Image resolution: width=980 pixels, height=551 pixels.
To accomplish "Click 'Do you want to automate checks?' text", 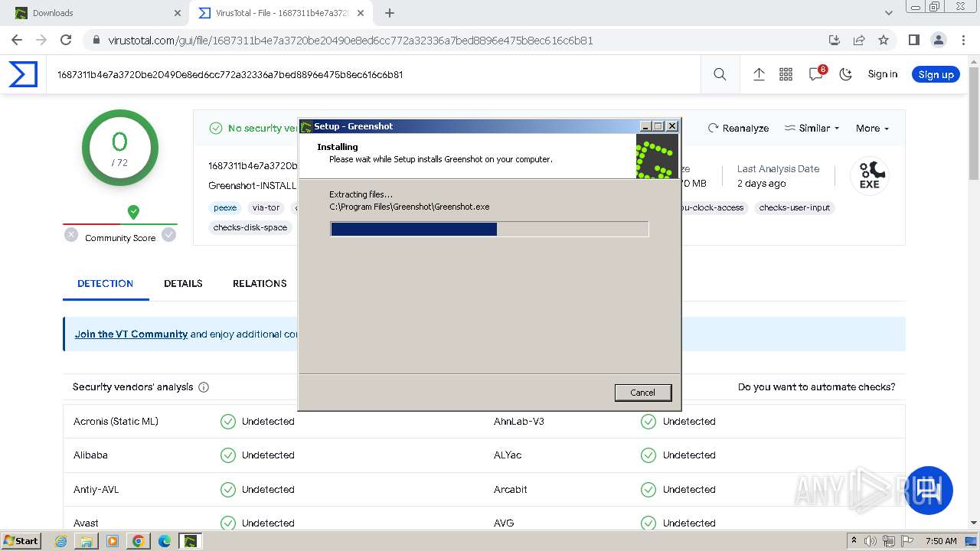I will point(816,387).
